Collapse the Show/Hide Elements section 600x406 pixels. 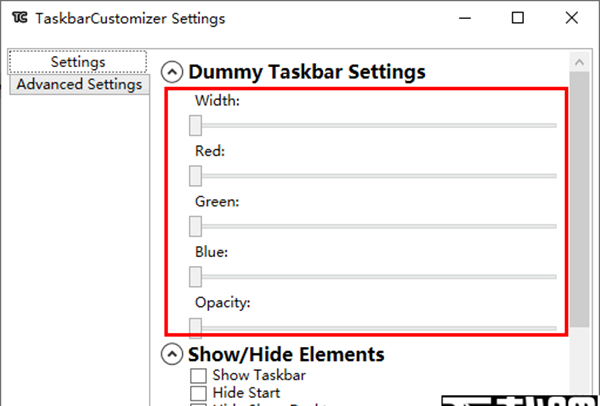[172, 354]
